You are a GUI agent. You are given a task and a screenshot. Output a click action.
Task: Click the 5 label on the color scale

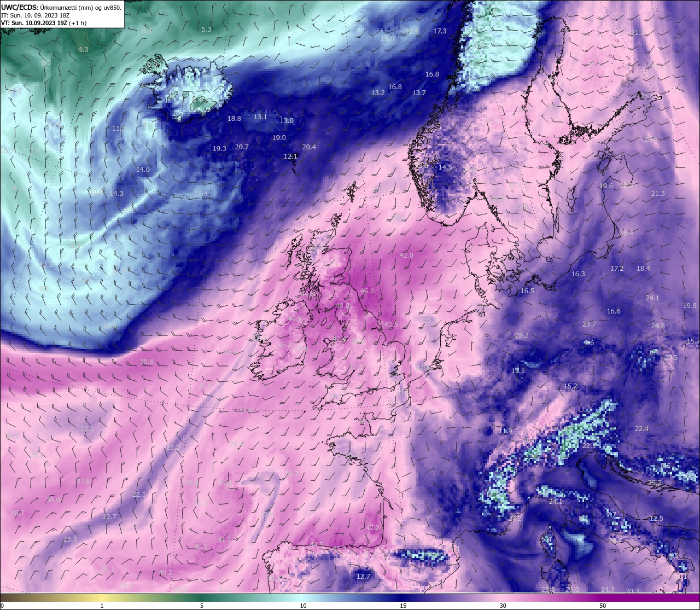point(202,606)
